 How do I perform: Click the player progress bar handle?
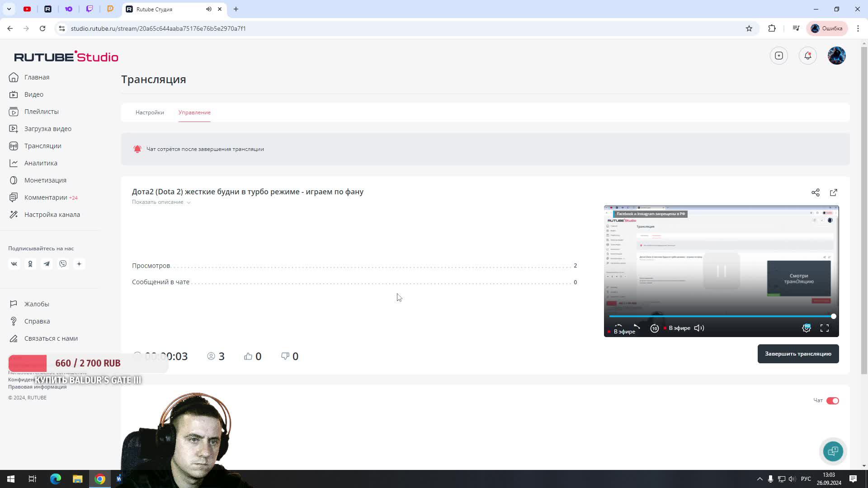[833, 316]
